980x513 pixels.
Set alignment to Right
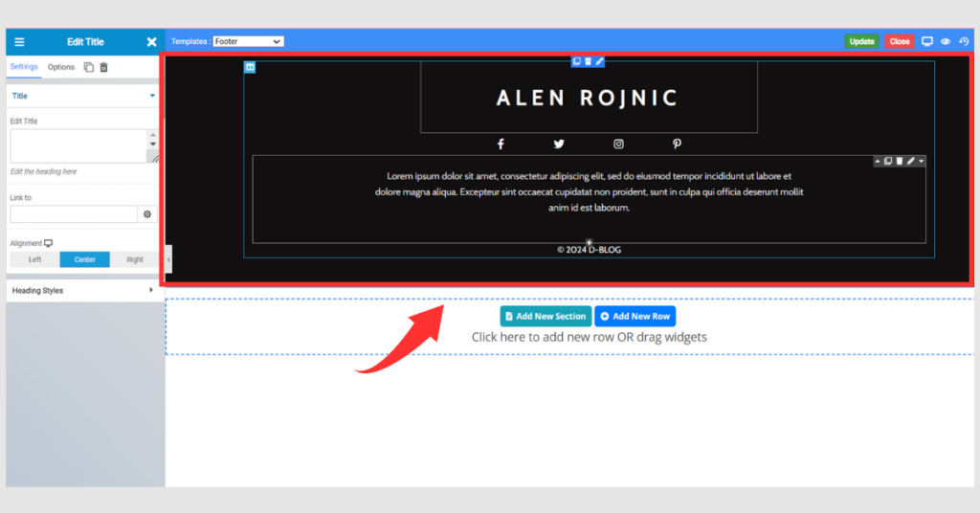pos(134,259)
